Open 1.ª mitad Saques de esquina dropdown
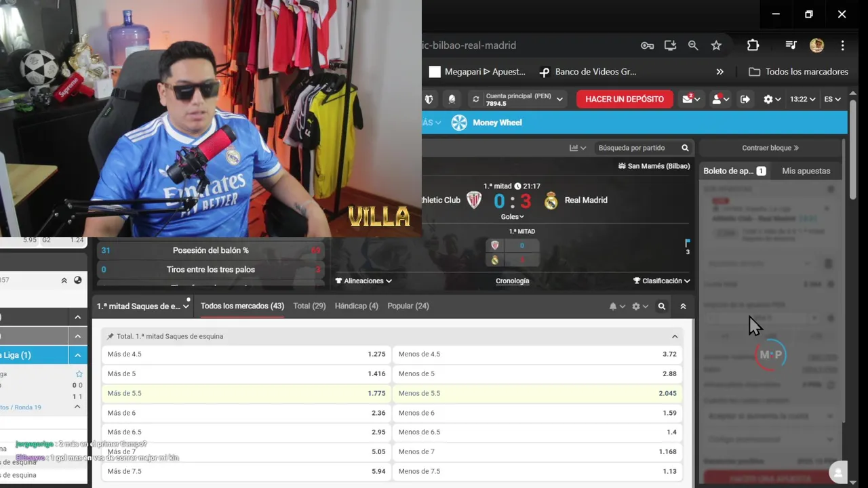 [142, 306]
